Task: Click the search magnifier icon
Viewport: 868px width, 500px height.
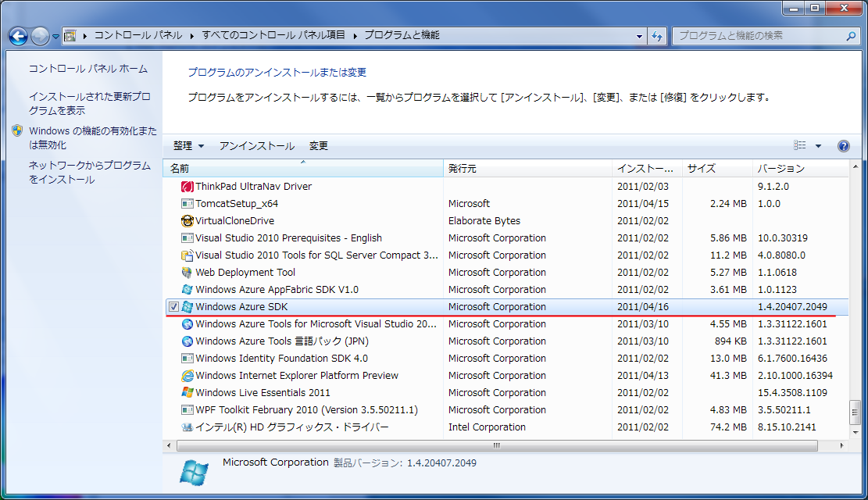Action: [851, 36]
